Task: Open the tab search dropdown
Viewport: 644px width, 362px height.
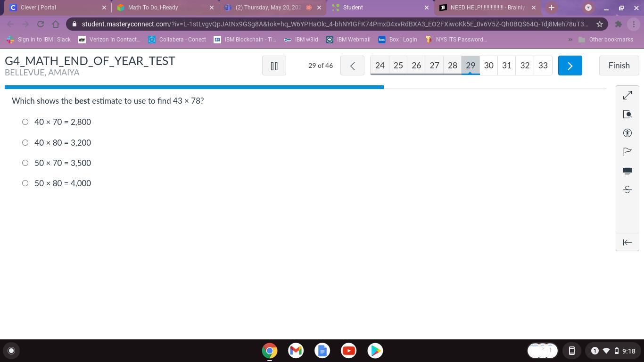Action: [x=588, y=8]
